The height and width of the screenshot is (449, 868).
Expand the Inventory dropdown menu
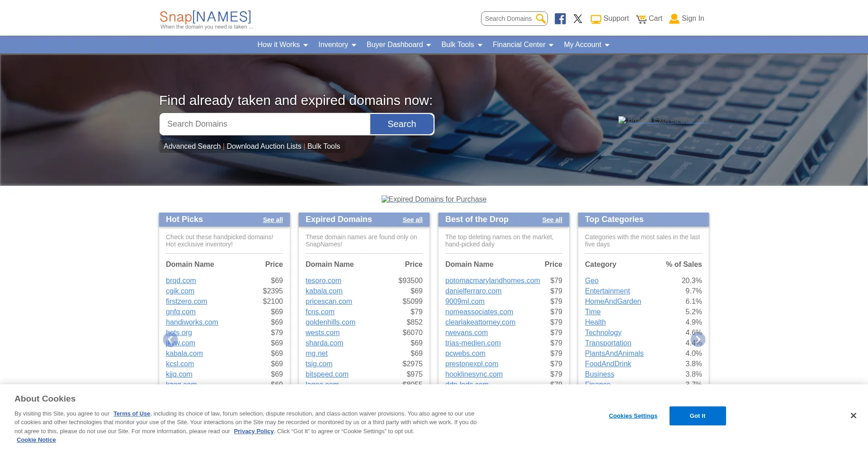(337, 45)
